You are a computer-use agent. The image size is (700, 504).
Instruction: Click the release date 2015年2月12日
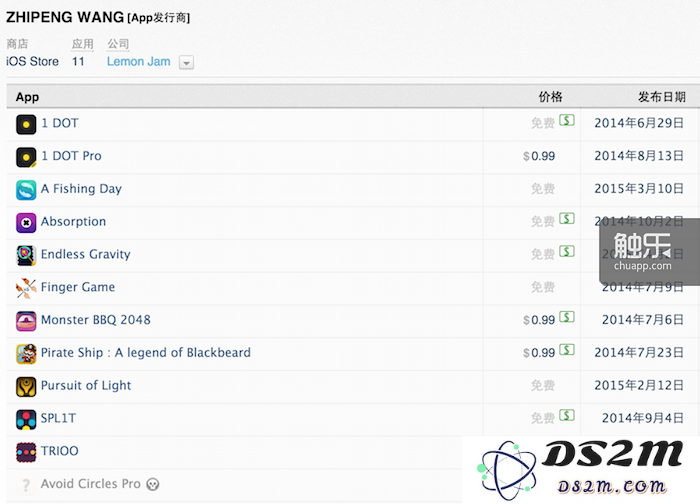(x=639, y=385)
